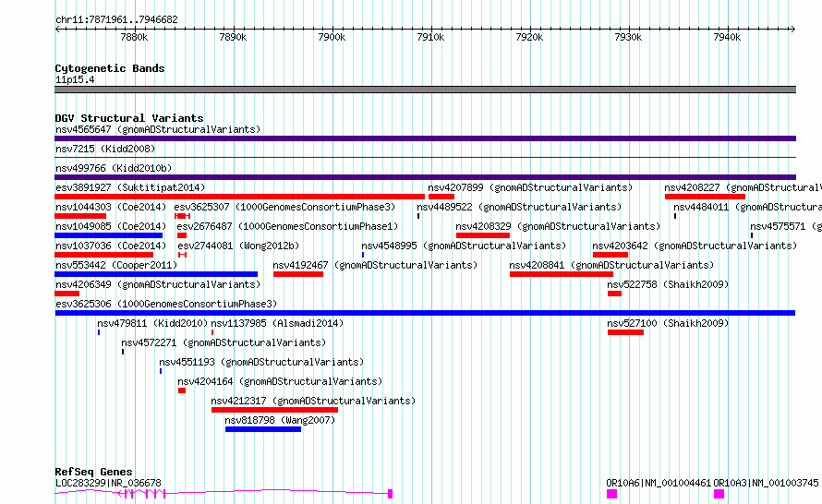The width and height of the screenshot is (822, 504).
Task: Open the Cytogenetic Bands track title
Action: (x=110, y=68)
